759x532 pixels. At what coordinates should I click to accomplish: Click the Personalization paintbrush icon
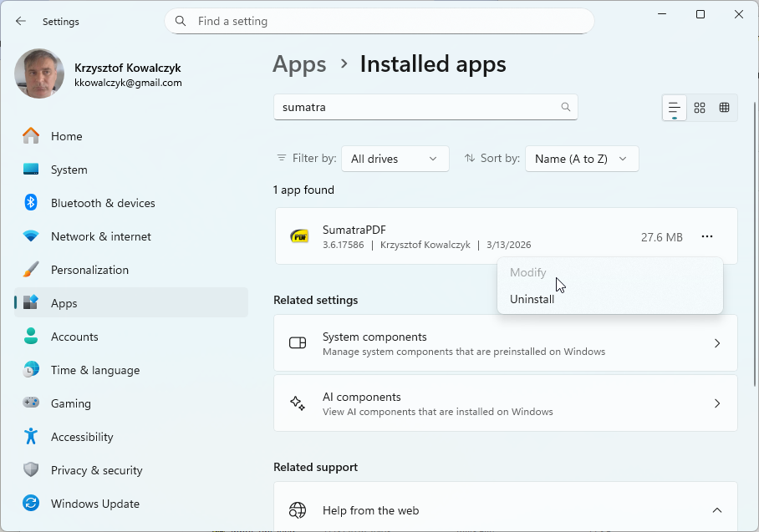[31, 270]
